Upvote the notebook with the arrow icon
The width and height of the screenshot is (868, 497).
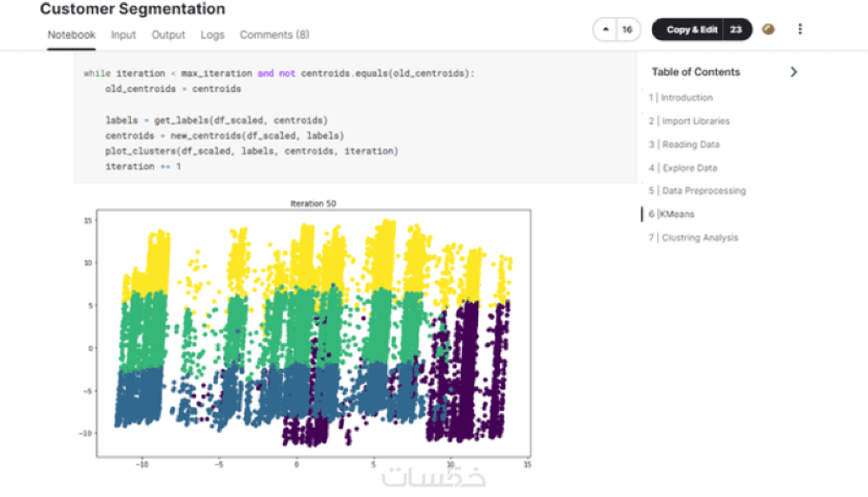coord(605,29)
